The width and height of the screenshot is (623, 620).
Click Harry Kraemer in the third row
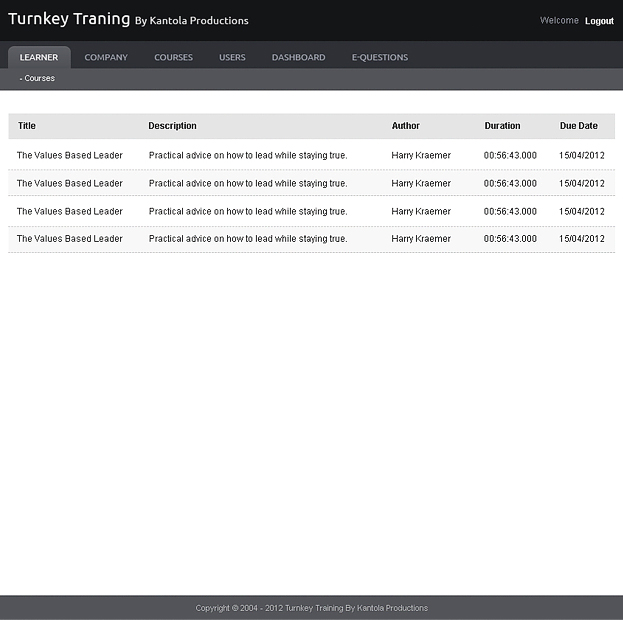tap(420, 212)
